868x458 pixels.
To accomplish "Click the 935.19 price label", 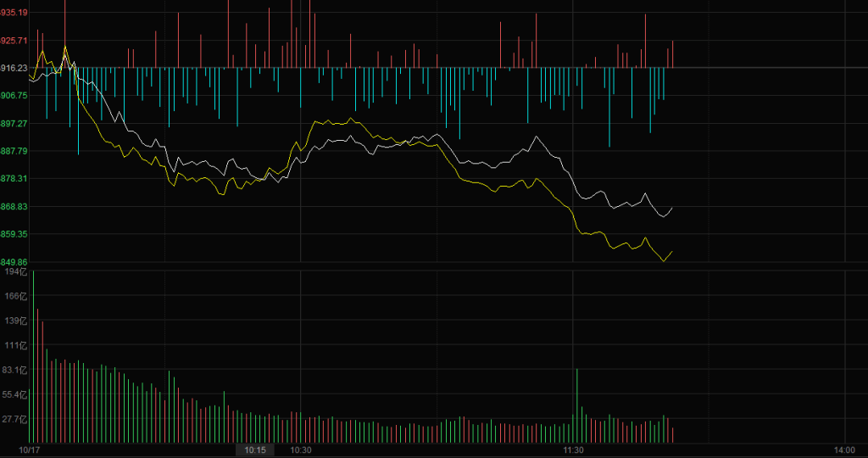I will point(14,13).
